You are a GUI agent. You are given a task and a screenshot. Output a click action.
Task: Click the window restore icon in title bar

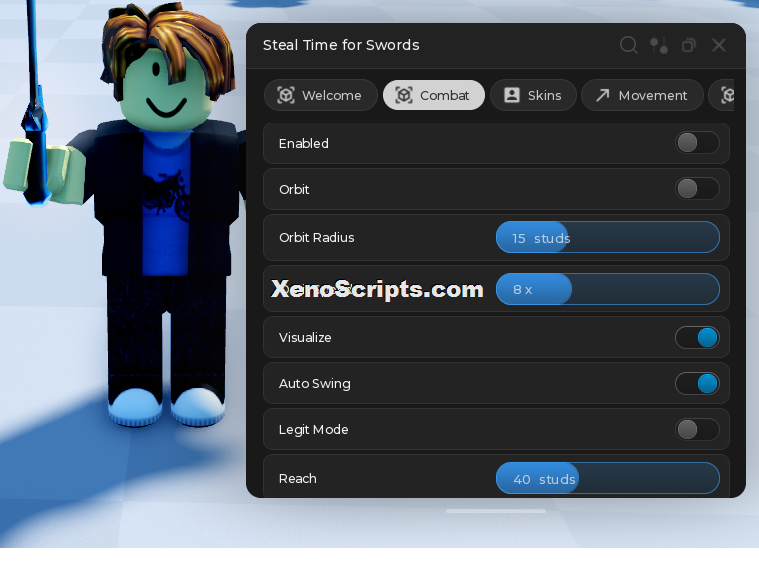689,46
